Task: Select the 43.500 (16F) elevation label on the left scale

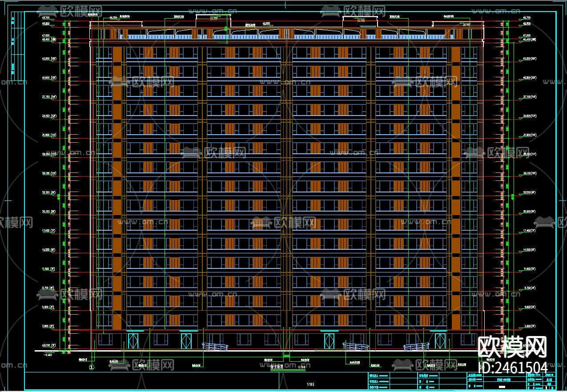Action: tap(49, 59)
